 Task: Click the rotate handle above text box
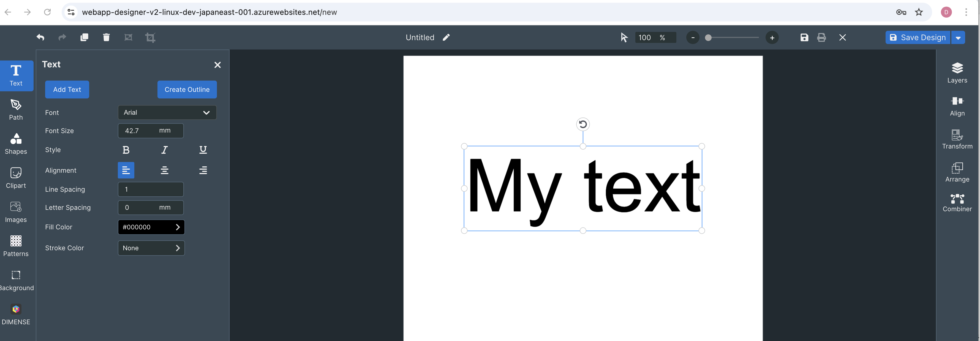click(x=583, y=124)
